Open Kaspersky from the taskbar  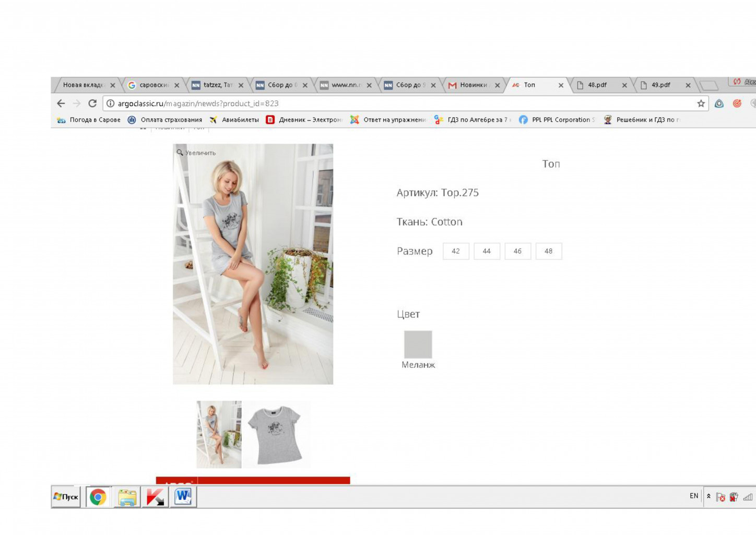point(155,497)
